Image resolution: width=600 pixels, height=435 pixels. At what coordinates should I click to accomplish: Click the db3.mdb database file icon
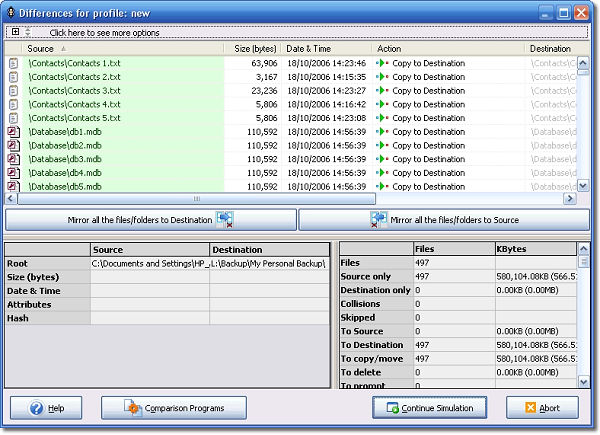(x=14, y=159)
